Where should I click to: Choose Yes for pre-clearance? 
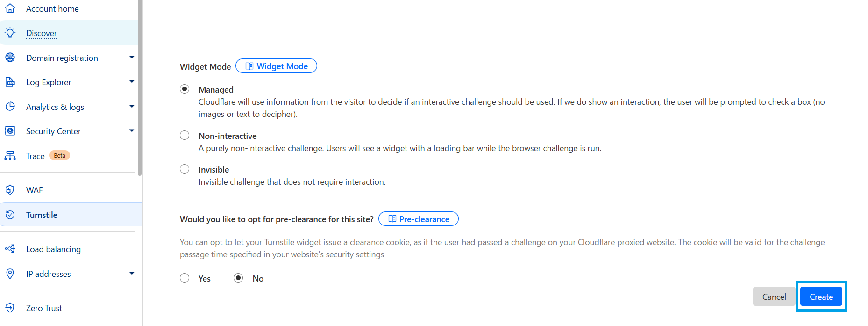[x=185, y=278]
